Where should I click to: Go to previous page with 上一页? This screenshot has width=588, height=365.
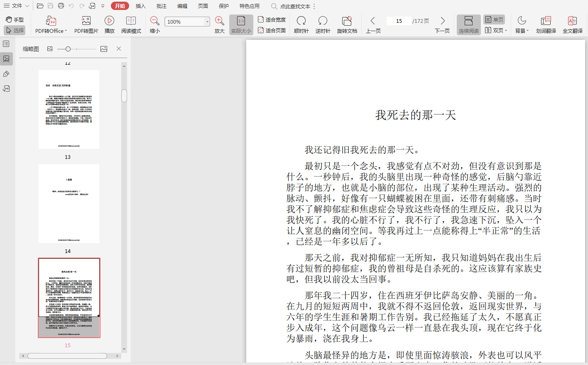373,25
